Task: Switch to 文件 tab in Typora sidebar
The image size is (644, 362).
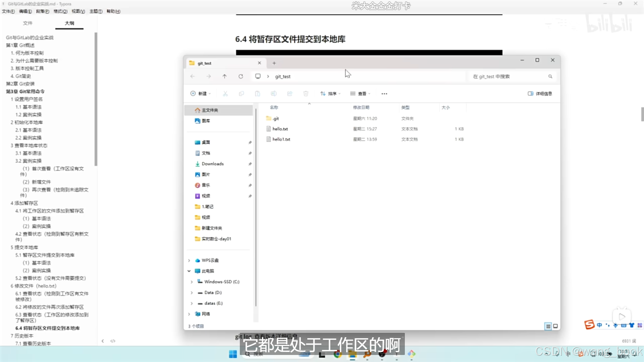Action: pos(28,23)
